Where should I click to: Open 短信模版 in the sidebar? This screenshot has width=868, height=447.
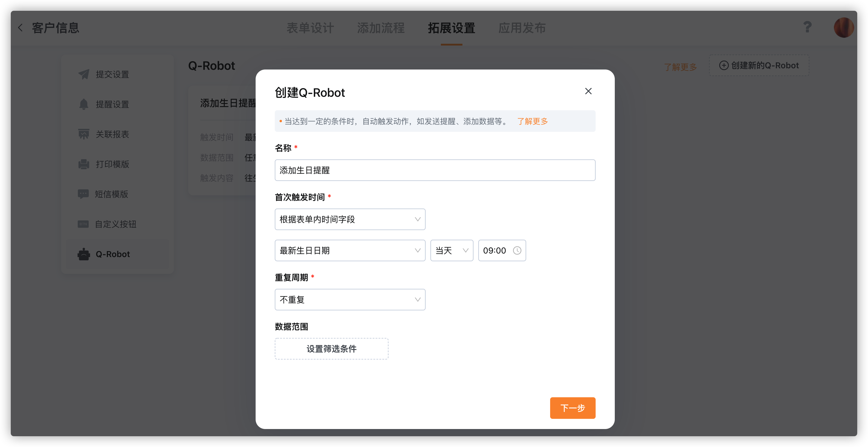(117, 194)
